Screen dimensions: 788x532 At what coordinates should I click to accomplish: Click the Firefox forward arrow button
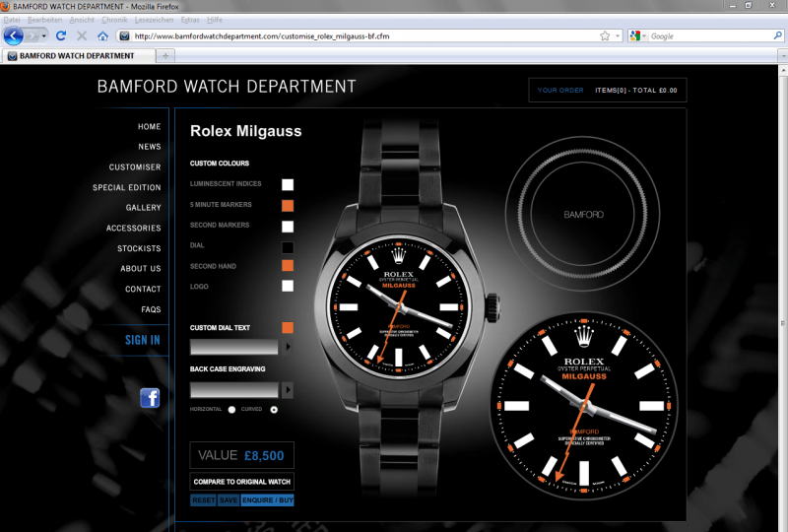click(x=32, y=36)
